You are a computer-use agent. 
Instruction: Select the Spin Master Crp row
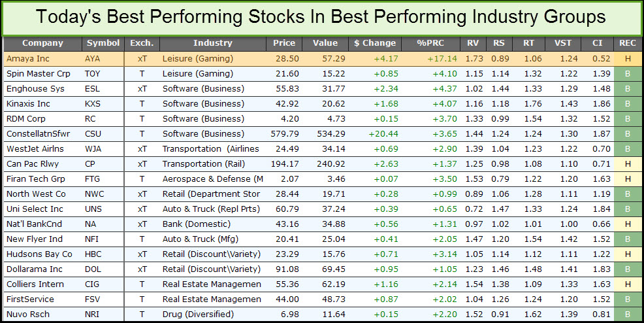coord(323,74)
